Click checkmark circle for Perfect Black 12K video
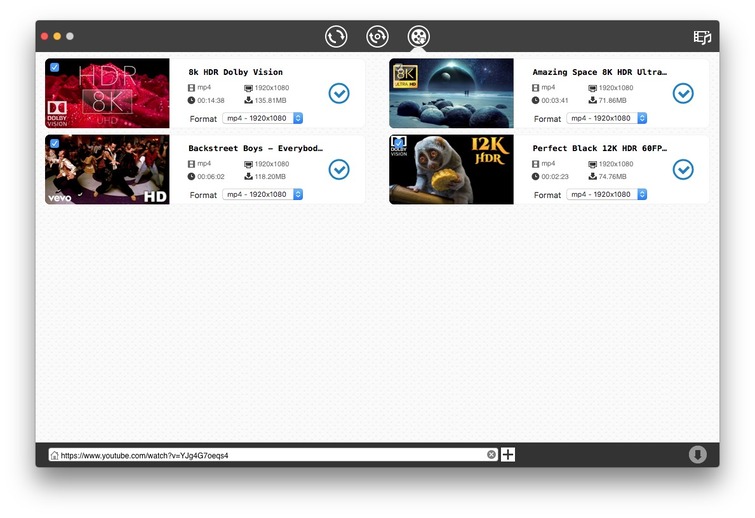 (x=683, y=169)
